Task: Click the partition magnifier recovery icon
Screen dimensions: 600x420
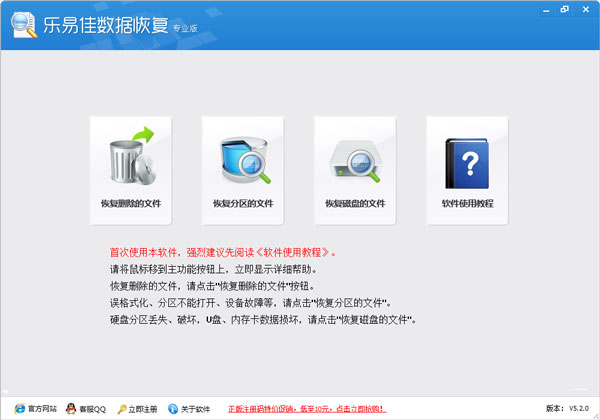Action: (x=242, y=159)
